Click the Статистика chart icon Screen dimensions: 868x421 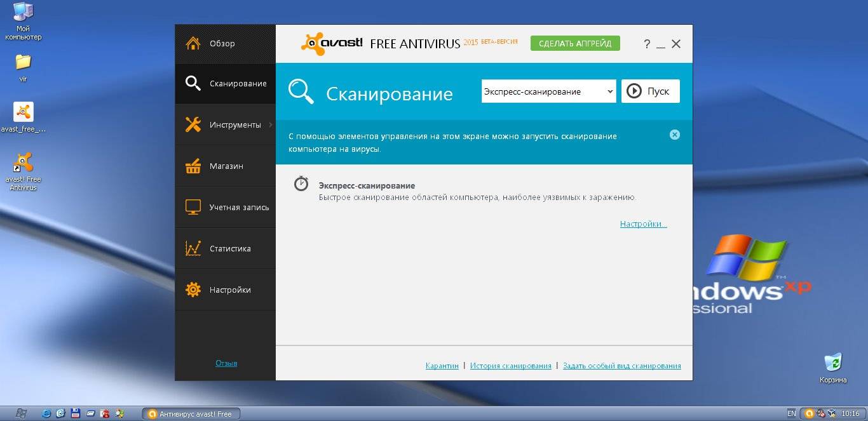(193, 248)
